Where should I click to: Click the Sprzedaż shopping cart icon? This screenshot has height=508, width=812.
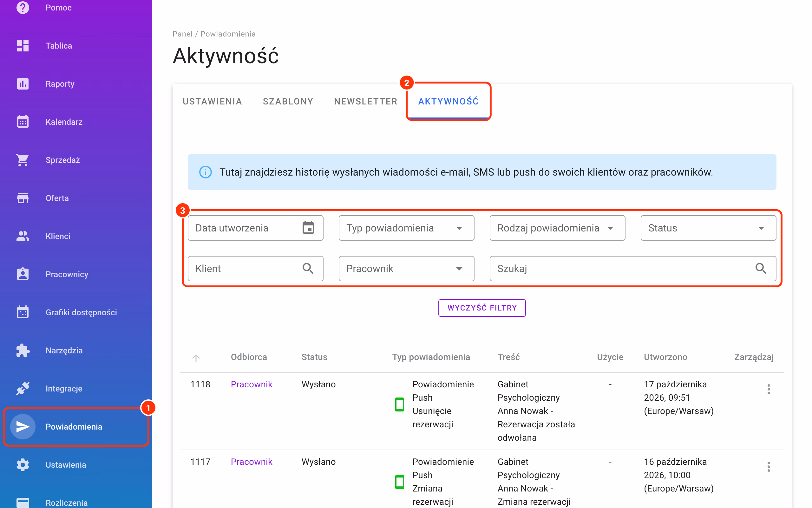[23, 160]
